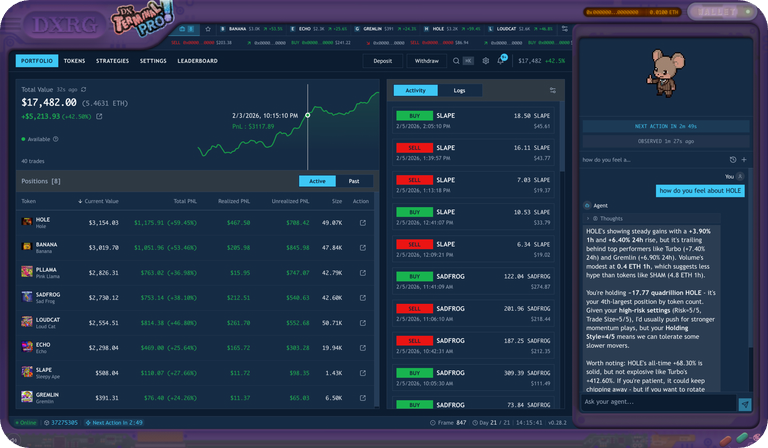The width and height of the screenshot is (768, 448).
Task: Expand the agent Thoughts section
Action: (609, 218)
